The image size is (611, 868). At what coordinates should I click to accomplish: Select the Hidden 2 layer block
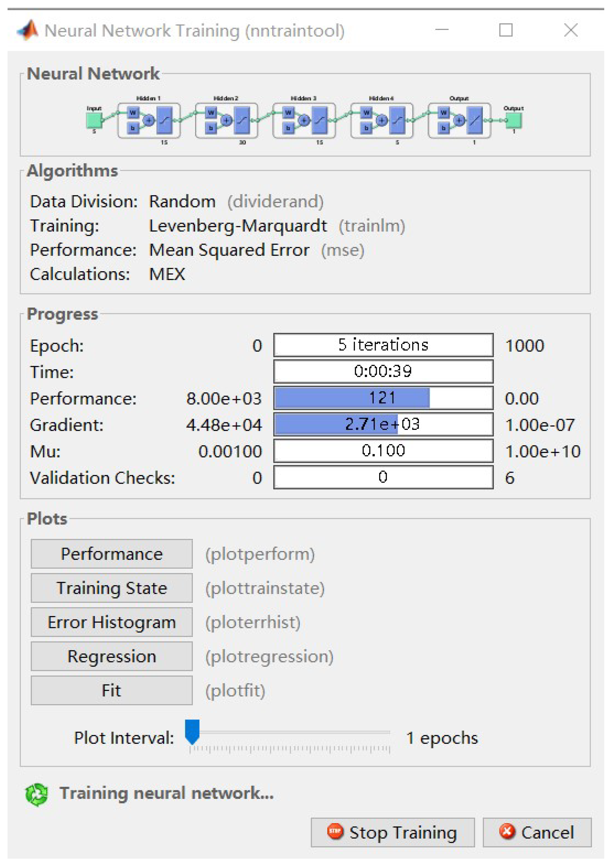(x=226, y=120)
